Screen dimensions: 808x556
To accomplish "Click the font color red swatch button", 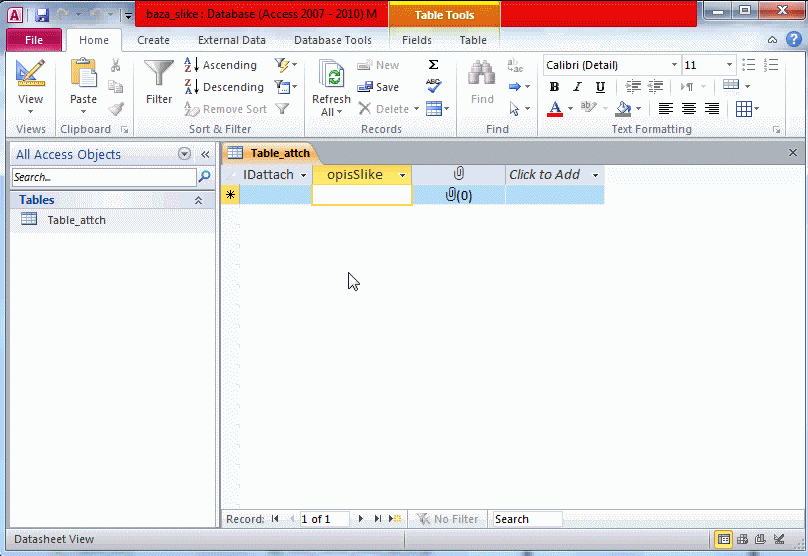I will click(x=556, y=109).
